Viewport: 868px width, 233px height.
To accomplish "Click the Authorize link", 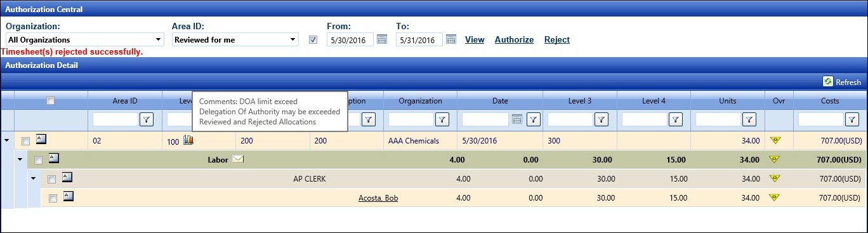I will click(514, 39).
